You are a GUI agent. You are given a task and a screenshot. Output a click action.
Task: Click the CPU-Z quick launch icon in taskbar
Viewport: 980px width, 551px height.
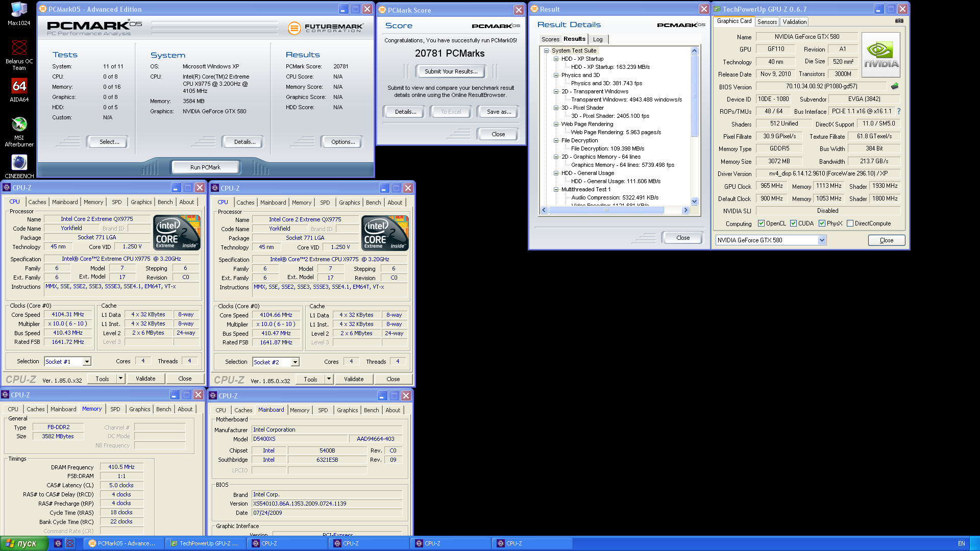pyautogui.click(x=58, y=543)
